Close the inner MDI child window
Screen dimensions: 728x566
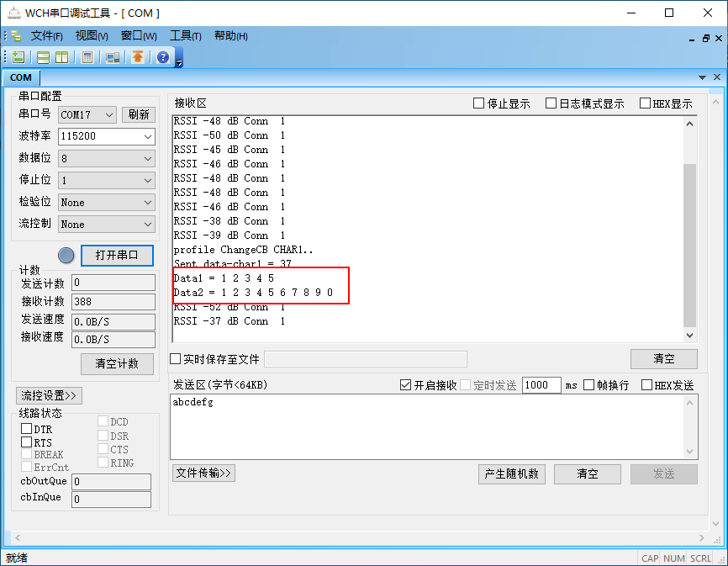tap(719, 39)
